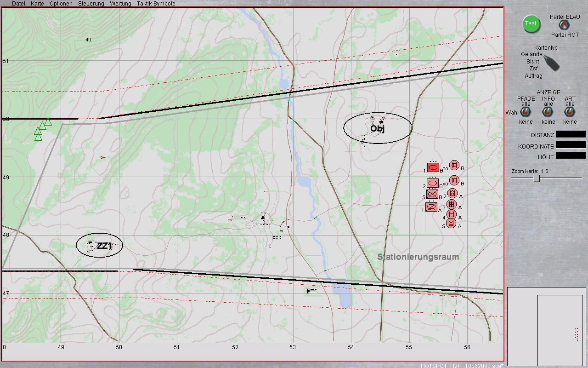Select armor unit 2 B on map
Image resolution: width=588 pixels, height=368 pixels.
(x=433, y=184)
